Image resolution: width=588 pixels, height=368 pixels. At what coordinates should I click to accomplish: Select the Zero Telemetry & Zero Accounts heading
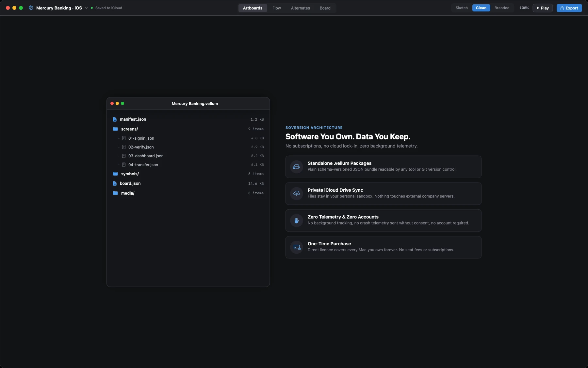point(343,217)
